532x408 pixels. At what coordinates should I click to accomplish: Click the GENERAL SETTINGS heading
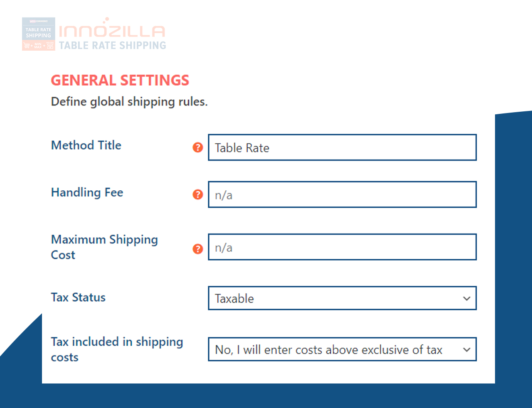click(x=120, y=80)
